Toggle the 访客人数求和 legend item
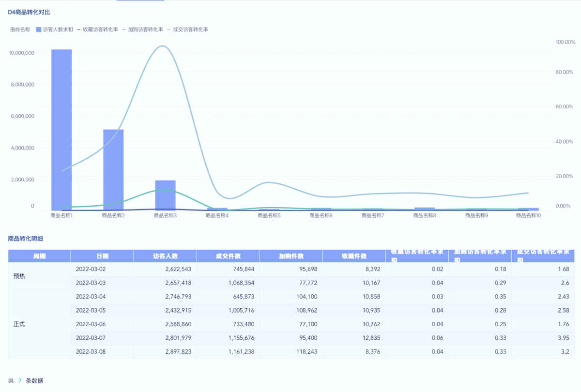 point(55,30)
